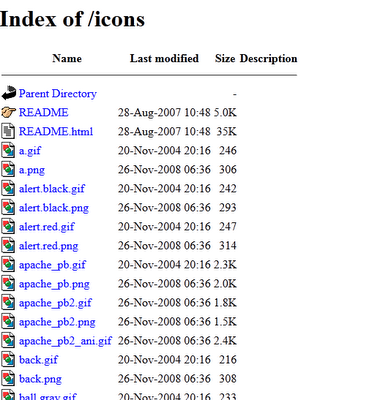The image size is (380, 400).
Task: Click the Parent Directory back-arrow icon
Action: (x=8, y=93)
